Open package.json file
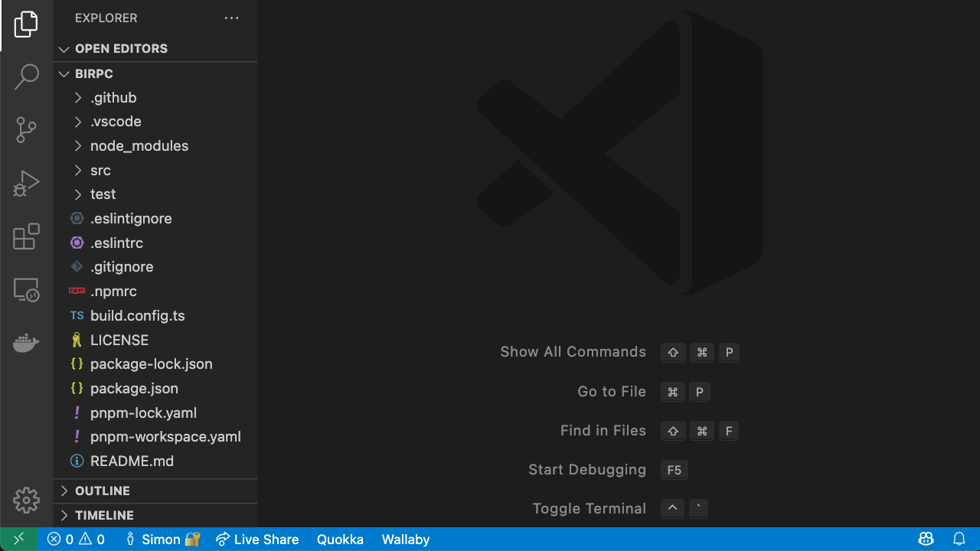The width and height of the screenshot is (980, 551). pyautogui.click(x=155, y=388)
